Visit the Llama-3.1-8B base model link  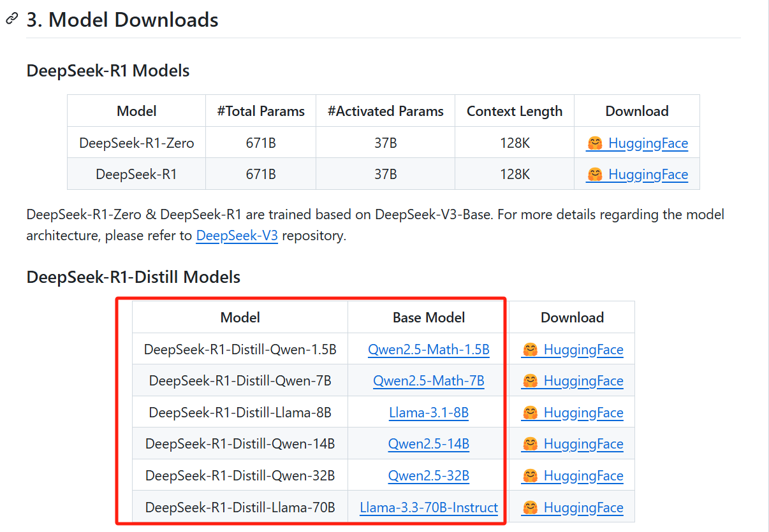click(428, 413)
